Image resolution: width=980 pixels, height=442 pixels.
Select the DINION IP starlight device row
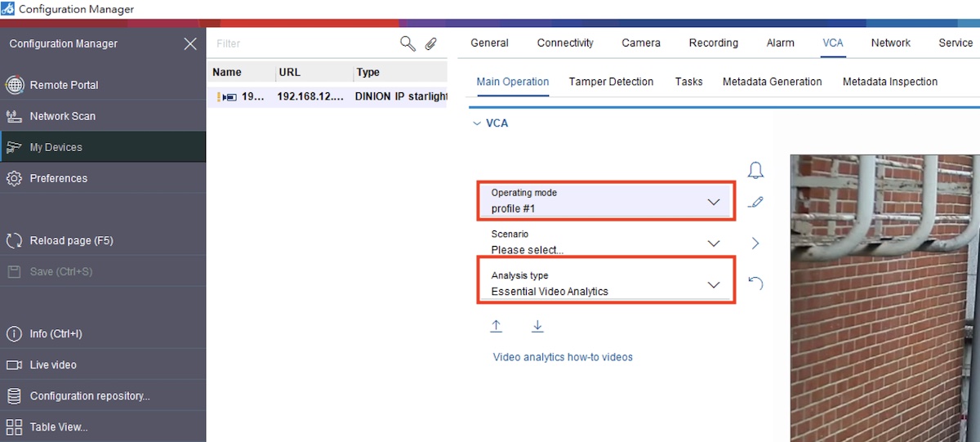[327, 96]
